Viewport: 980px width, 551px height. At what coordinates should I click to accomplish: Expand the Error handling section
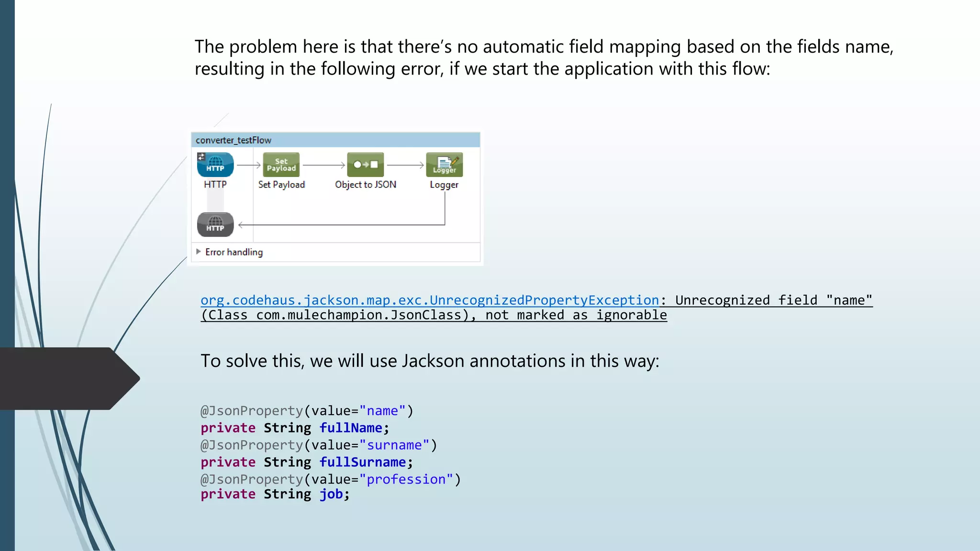pyautogui.click(x=199, y=252)
